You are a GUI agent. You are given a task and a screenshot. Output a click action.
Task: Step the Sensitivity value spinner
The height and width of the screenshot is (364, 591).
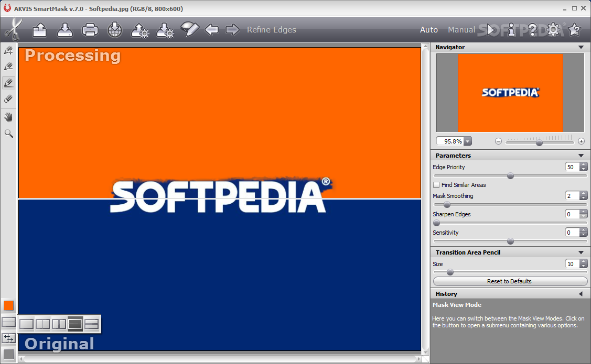(x=584, y=233)
